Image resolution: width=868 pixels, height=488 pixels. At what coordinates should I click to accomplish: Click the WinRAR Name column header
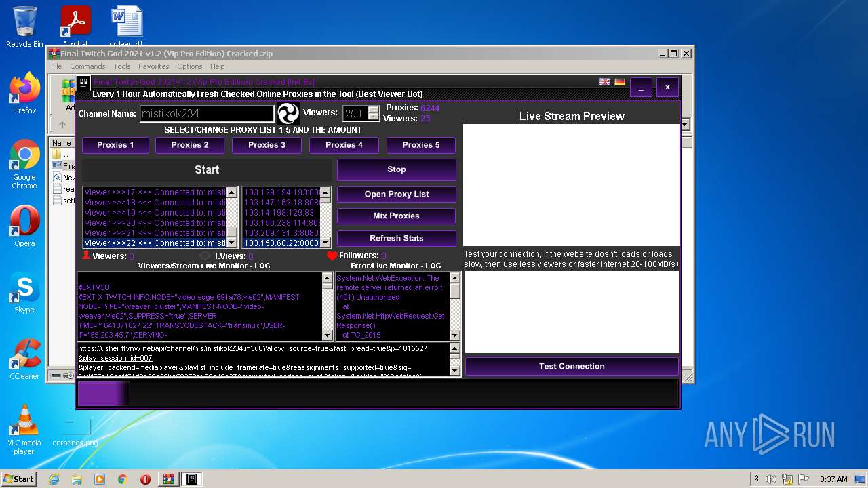pyautogui.click(x=62, y=143)
